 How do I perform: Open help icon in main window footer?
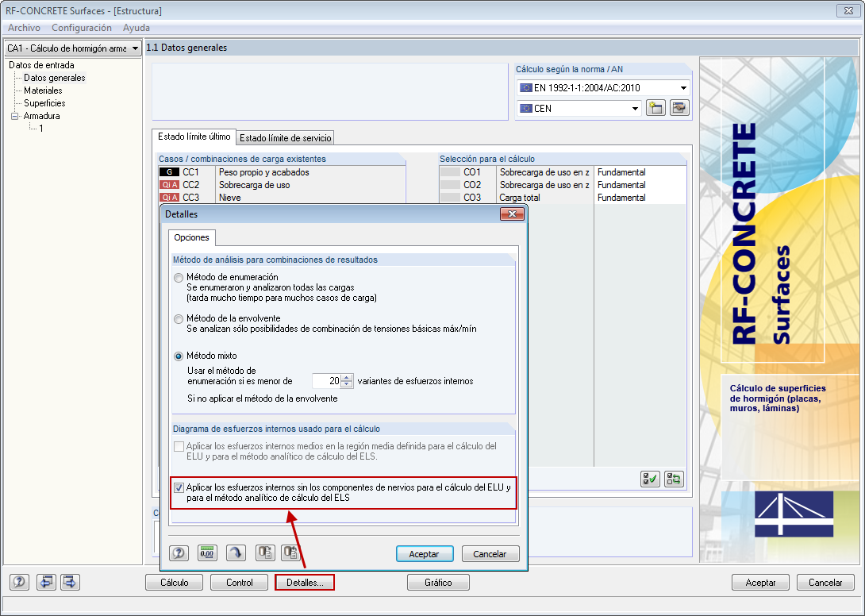point(19,582)
